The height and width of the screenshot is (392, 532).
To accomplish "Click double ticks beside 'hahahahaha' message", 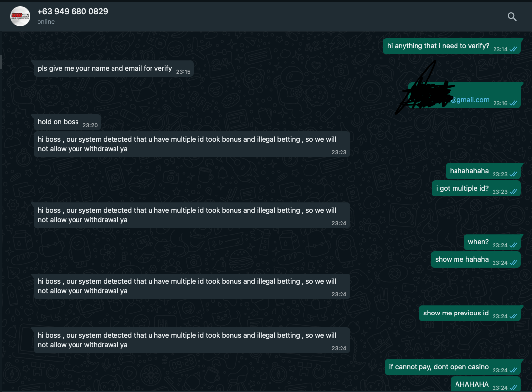I will coord(513,174).
